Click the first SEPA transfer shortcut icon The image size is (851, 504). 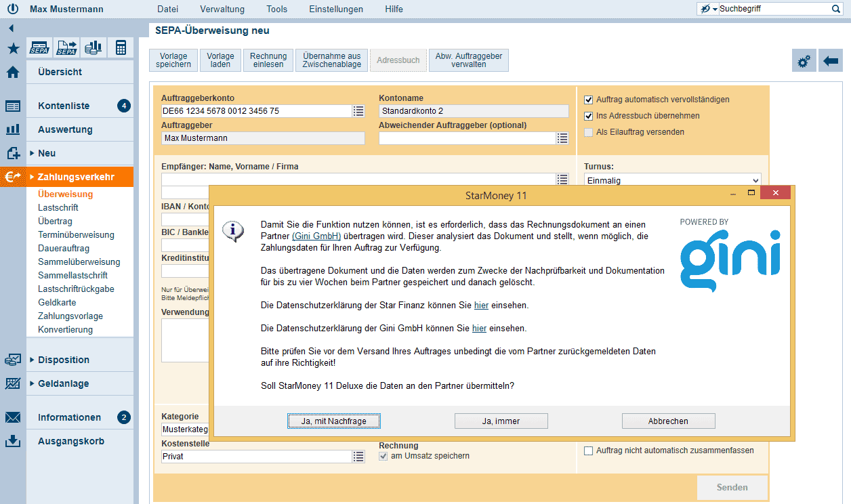pos(40,47)
